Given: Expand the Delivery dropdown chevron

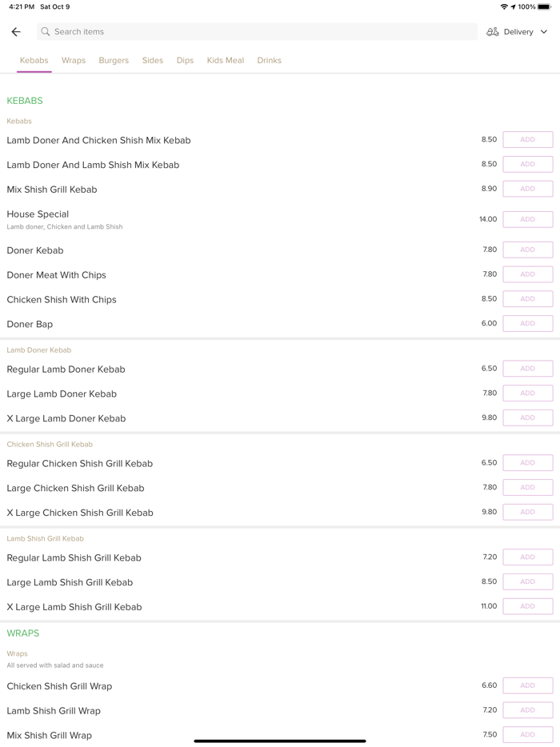Looking at the screenshot, I should click(544, 32).
